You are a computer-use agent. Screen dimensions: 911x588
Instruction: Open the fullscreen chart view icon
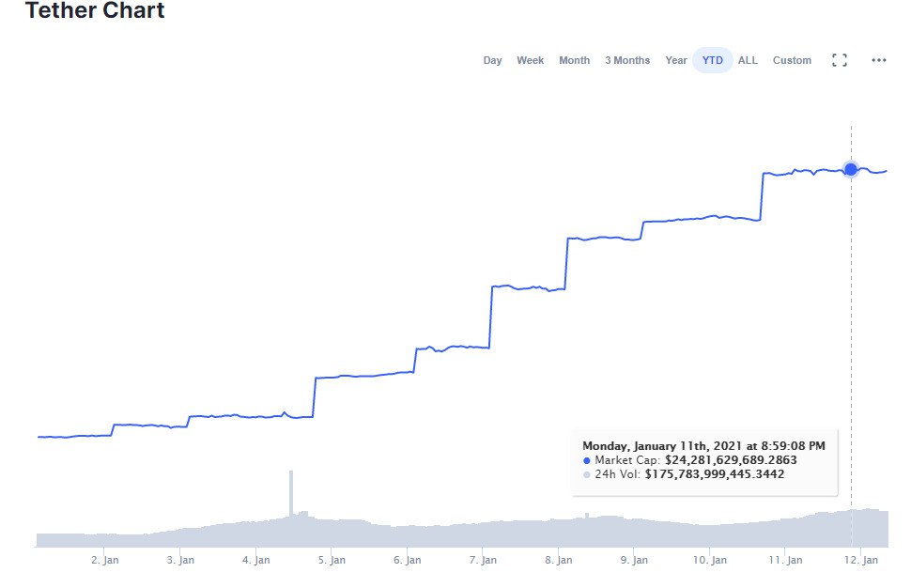click(839, 60)
